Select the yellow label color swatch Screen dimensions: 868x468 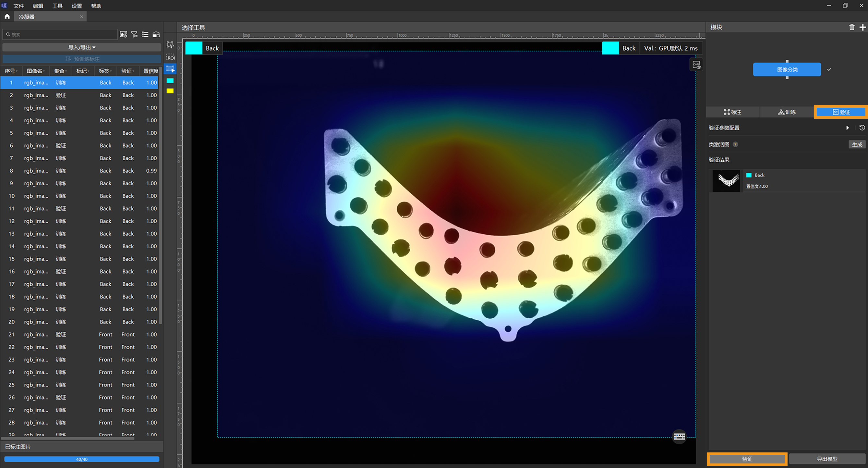tap(170, 91)
